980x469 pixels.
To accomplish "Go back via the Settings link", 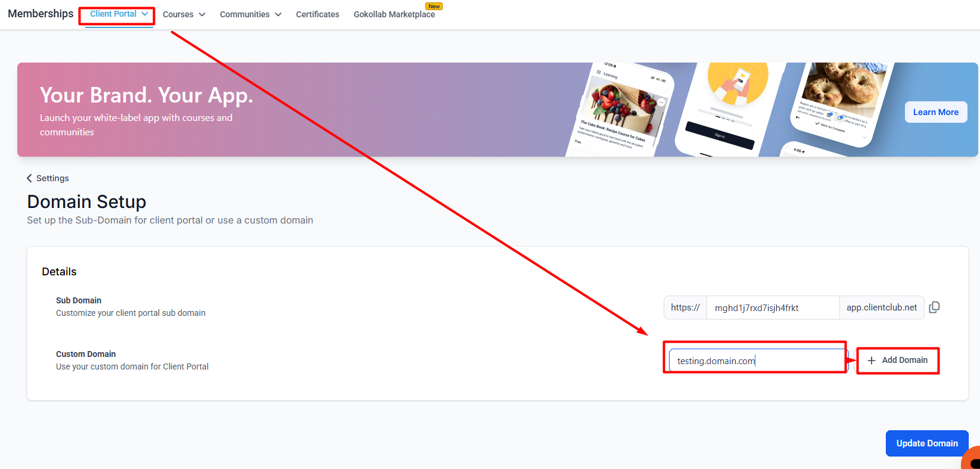I will 52,178.
